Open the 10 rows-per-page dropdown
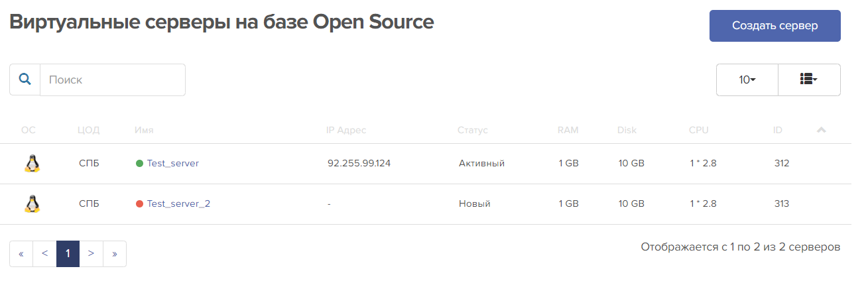868x285 pixels. (747, 80)
